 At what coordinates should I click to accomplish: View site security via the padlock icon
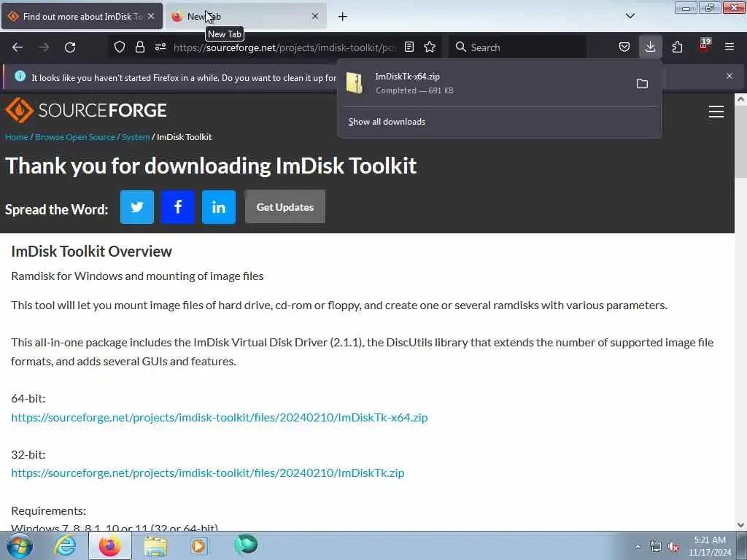coord(139,47)
